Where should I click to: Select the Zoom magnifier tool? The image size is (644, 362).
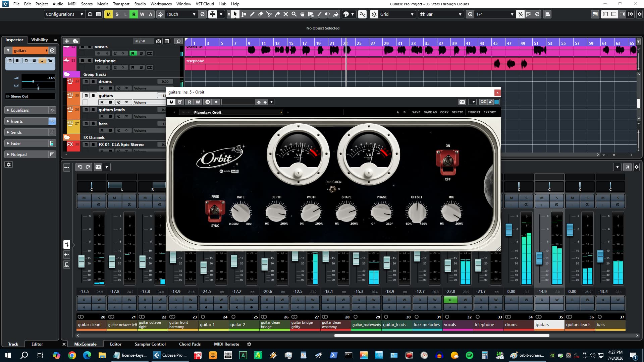tap(294, 14)
